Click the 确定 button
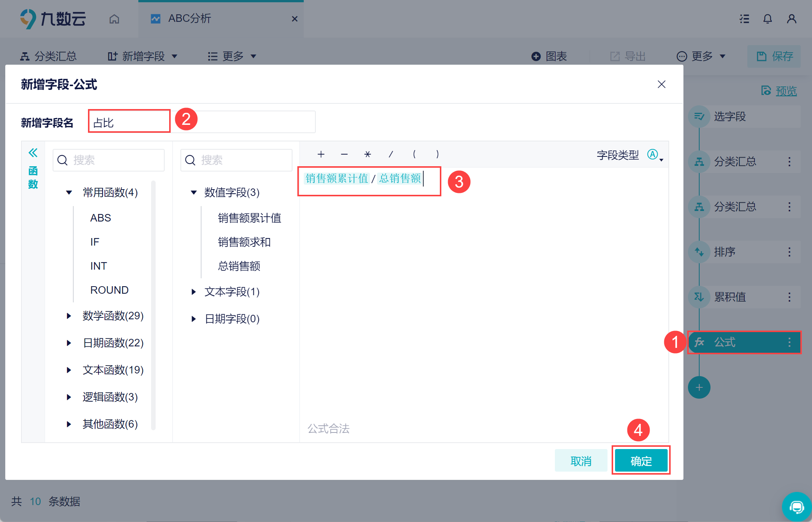Image resolution: width=812 pixels, height=522 pixels. coord(641,461)
